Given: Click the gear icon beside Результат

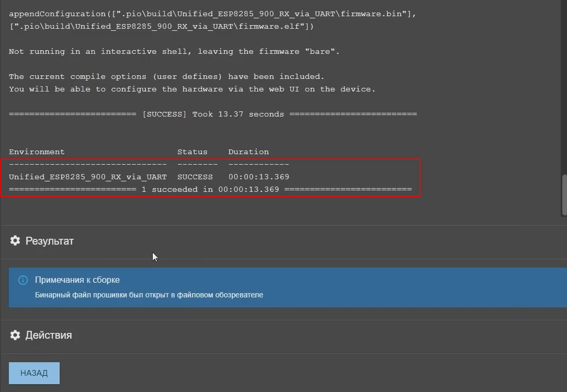Looking at the screenshot, I should pyautogui.click(x=15, y=240).
